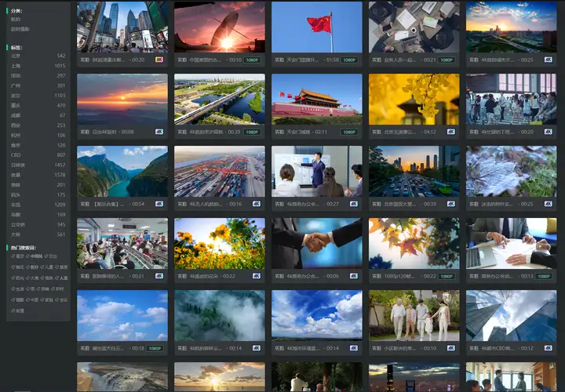Click the 4K badge on the 00:08 sunrise video
The image size is (565, 392).
tap(159, 132)
